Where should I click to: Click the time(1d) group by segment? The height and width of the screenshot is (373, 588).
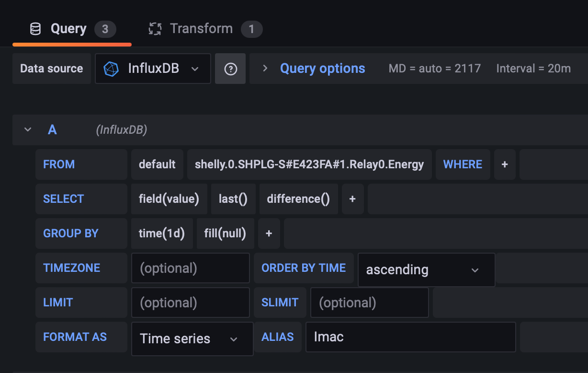coord(162,233)
